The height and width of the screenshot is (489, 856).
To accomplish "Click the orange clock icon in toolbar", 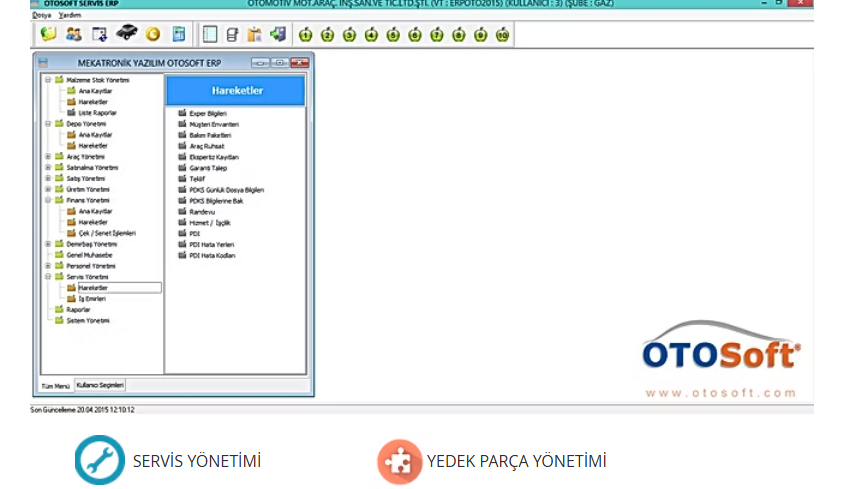I will (x=152, y=35).
